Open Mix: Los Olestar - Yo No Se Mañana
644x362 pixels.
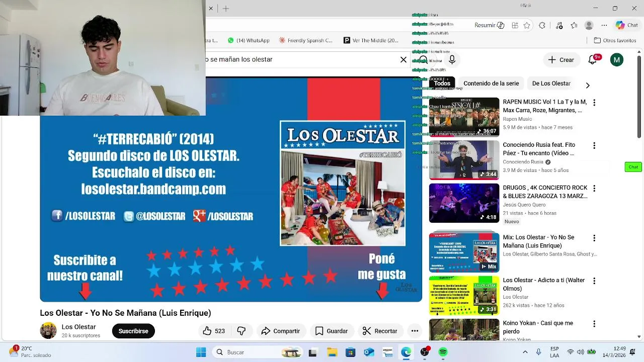tap(538, 241)
